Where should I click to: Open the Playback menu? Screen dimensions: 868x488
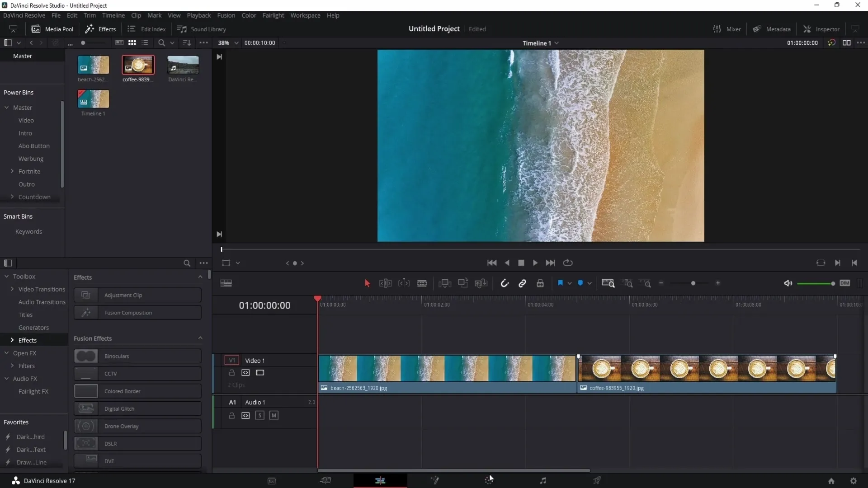pos(199,15)
